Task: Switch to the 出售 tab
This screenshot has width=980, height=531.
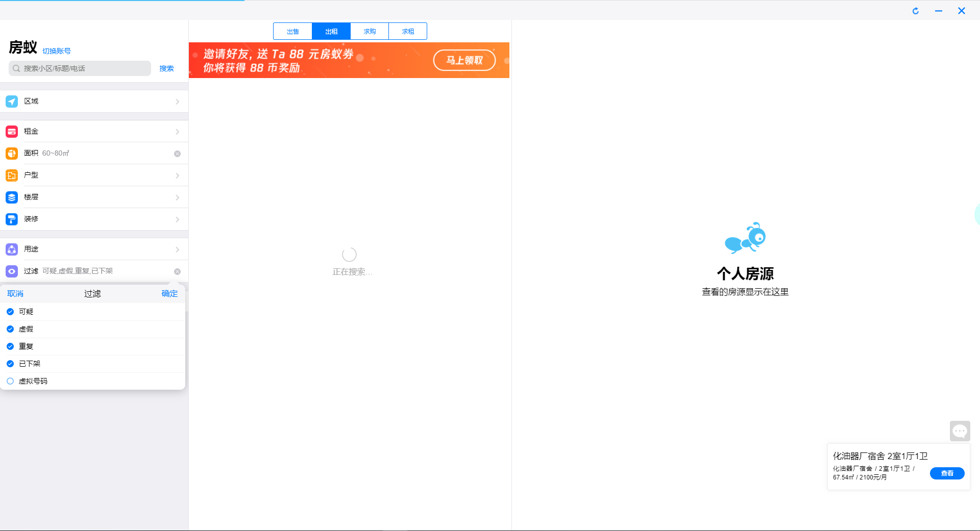Action: click(x=293, y=32)
